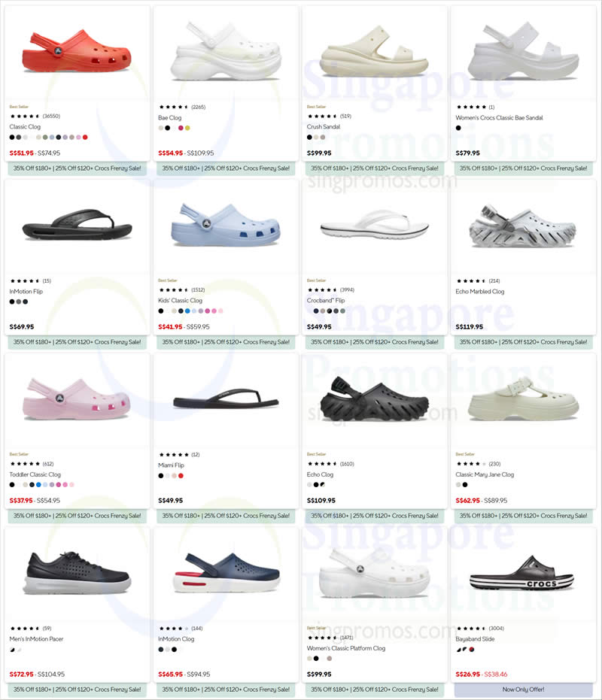Open the Echo Marbled Clog image

522,226
